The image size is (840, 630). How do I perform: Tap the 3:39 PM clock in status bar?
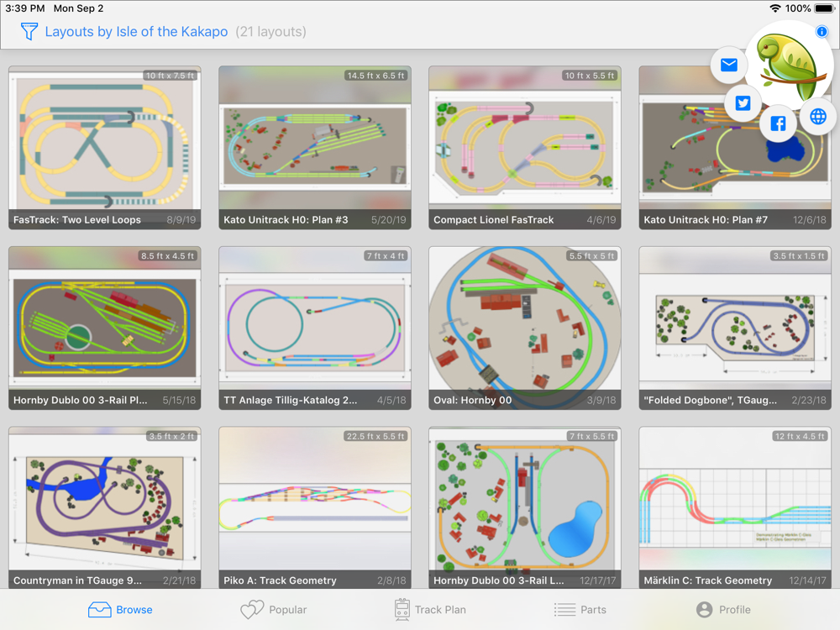(x=24, y=8)
